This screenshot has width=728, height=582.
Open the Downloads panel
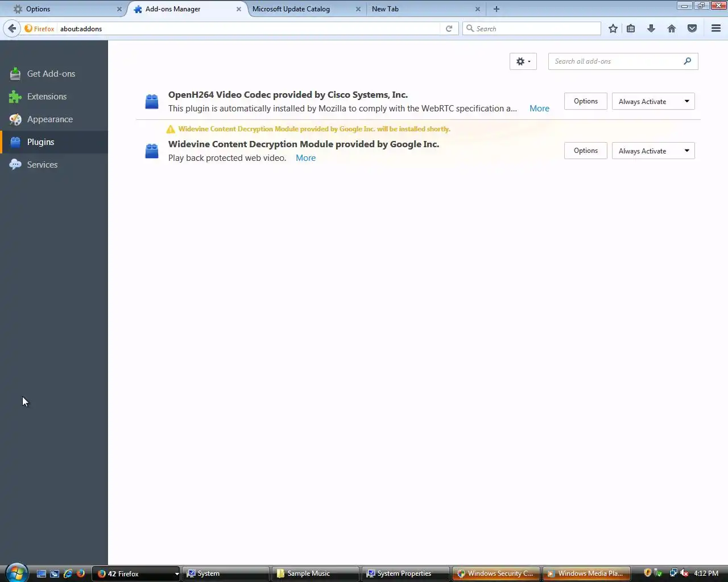pos(651,28)
